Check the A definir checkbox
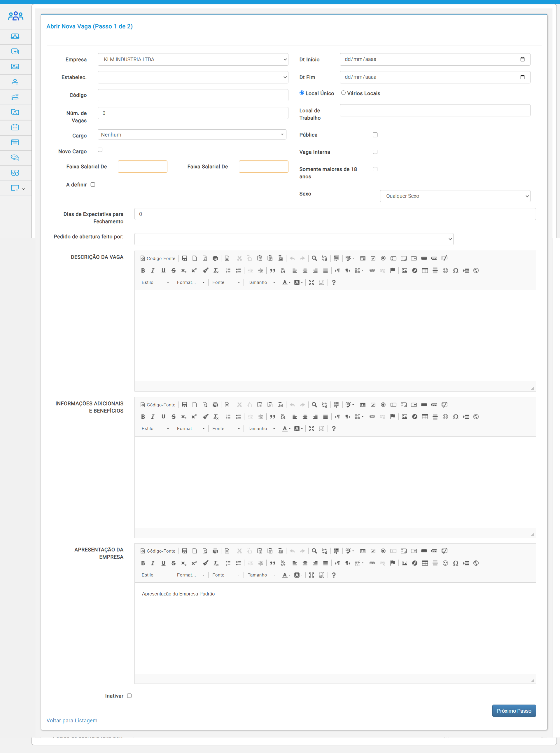This screenshot has height=753, width=560. coord(93,185)
